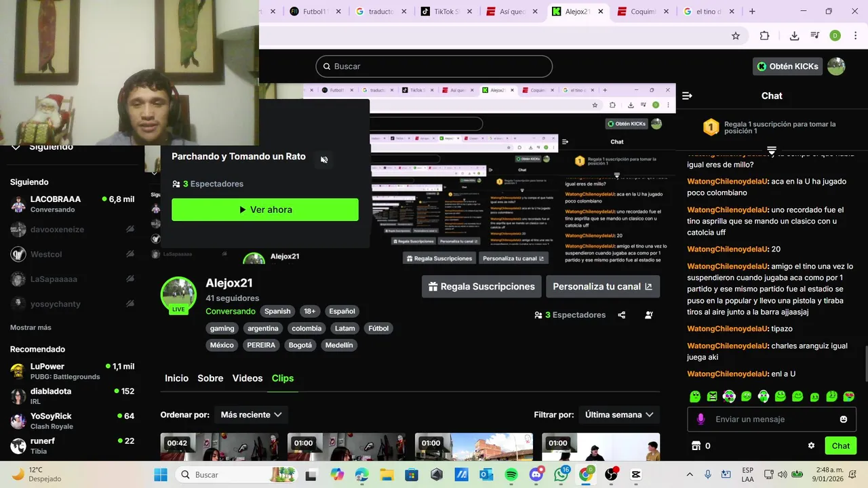The height and width of the screenshot is (488, 868).
Task: Open the Ordenar por Más reciente dropdown
Action: [x=251, y=415]
